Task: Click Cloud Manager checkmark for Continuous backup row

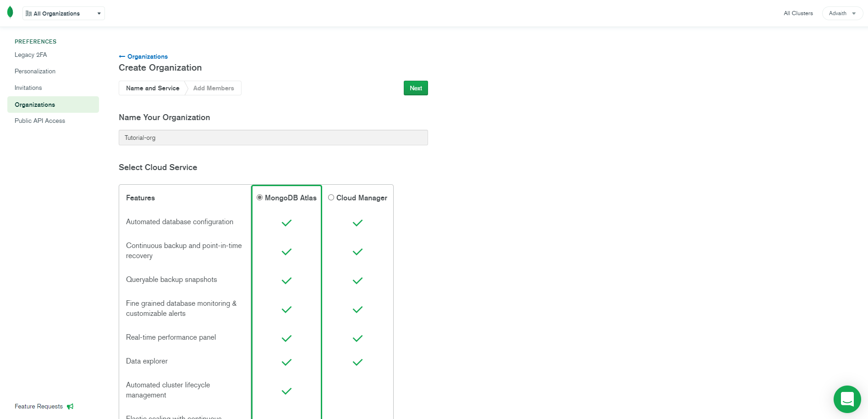Action: pyautogui.click(x=357, y=252)
